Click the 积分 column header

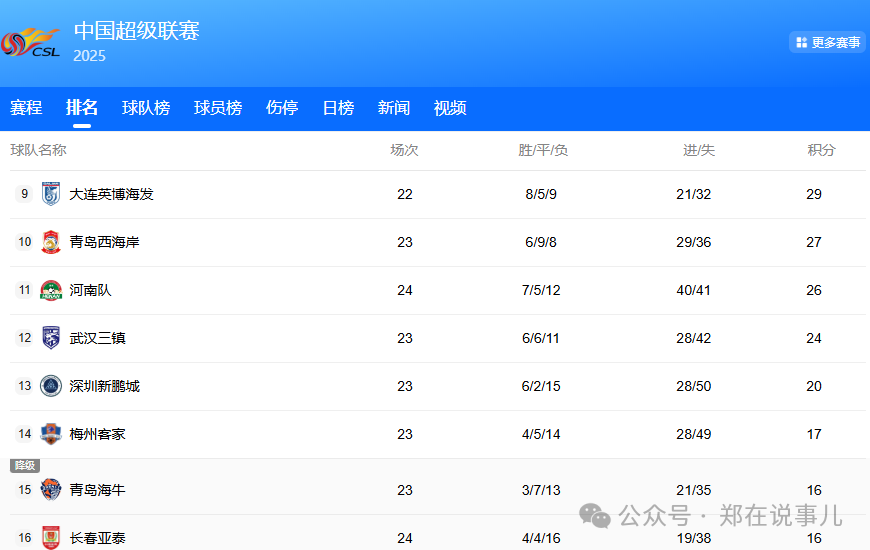pyautogui.click(x=821, y=150)
